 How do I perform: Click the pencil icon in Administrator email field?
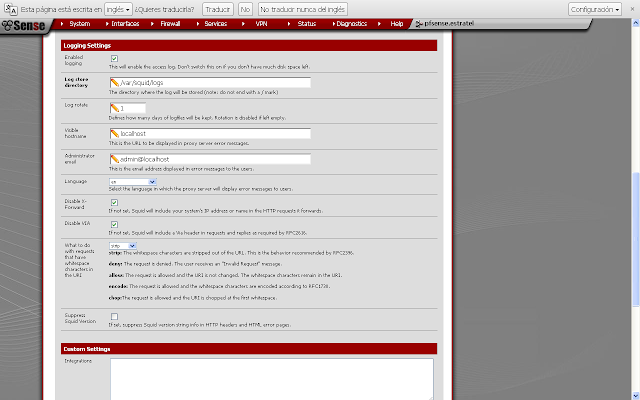click(115, 159)
